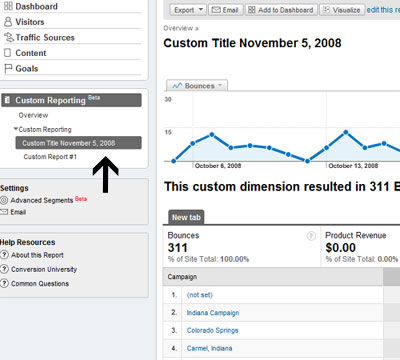Sort by the Campaign column header
The width and height of the screenshot is (400, 360).
[x=182, y=277]
